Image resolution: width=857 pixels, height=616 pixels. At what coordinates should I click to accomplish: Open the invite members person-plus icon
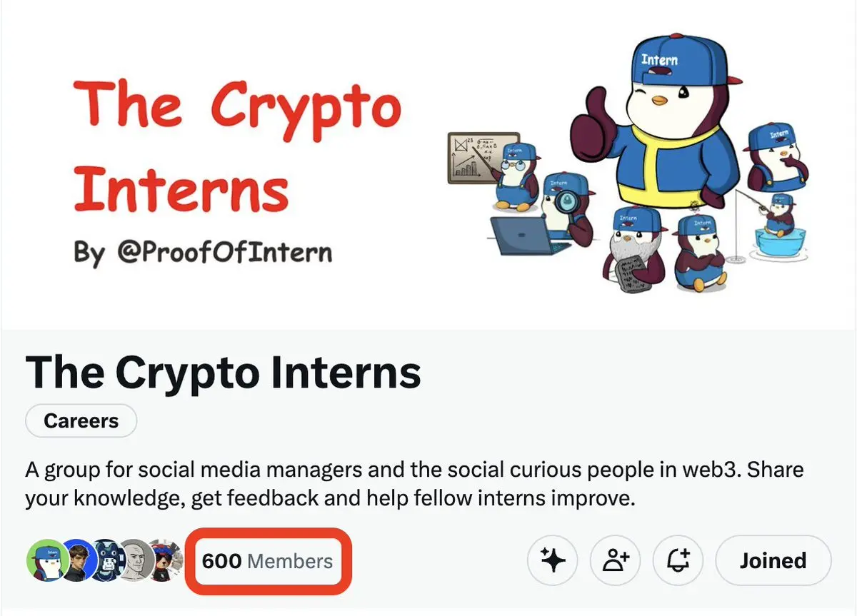click(x=616, y=560)
